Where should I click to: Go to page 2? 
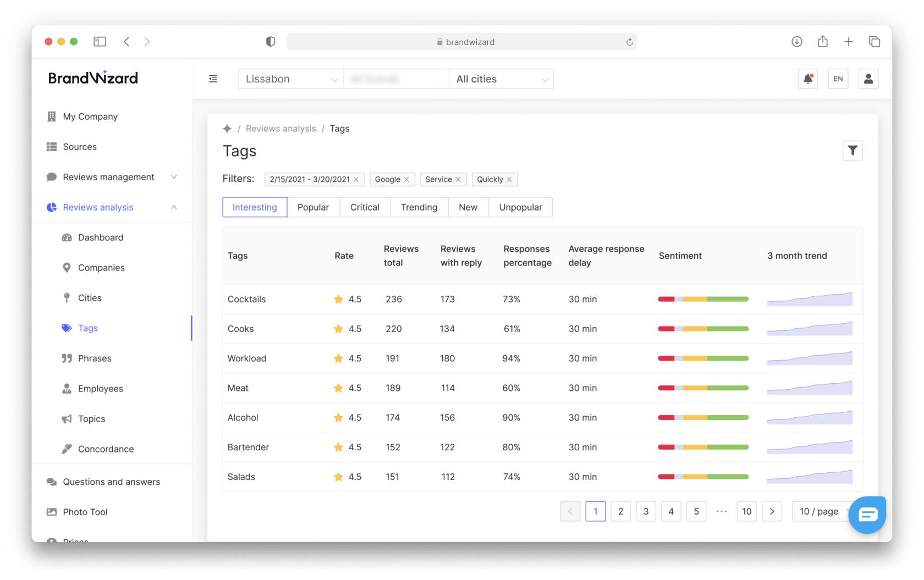621,511
